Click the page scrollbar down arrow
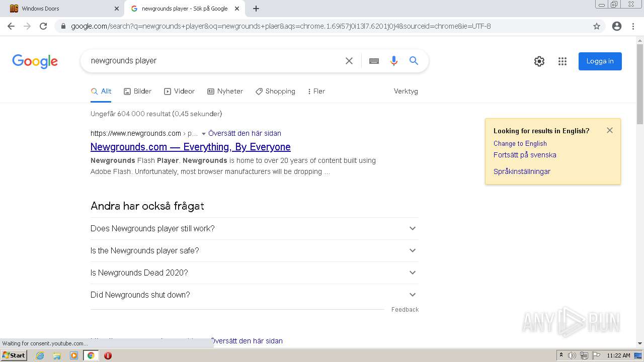 (640, 343)
